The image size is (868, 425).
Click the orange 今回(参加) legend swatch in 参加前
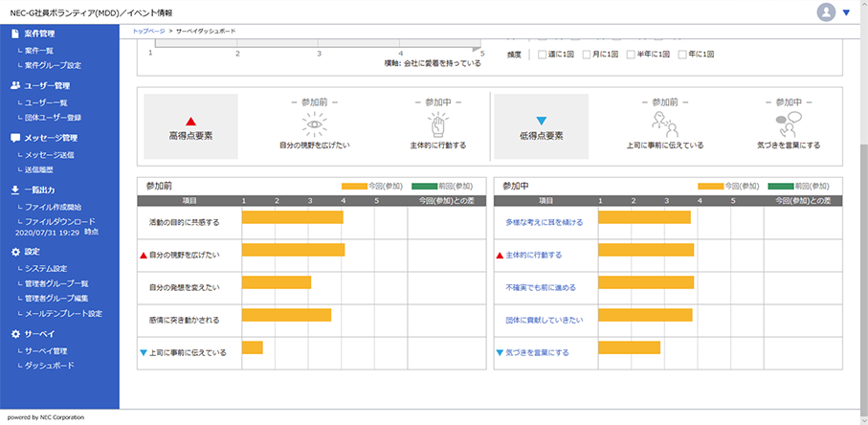click(x=354, y=185)
